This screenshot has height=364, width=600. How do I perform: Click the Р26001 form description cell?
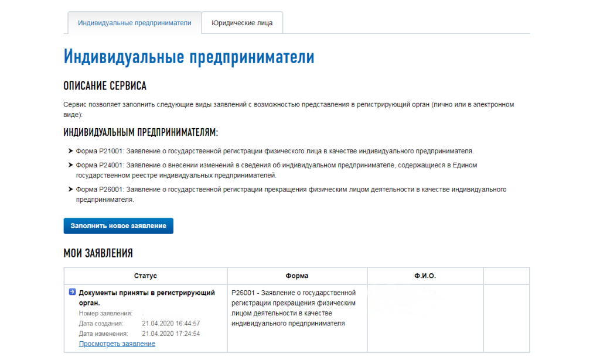pos(294,308)
